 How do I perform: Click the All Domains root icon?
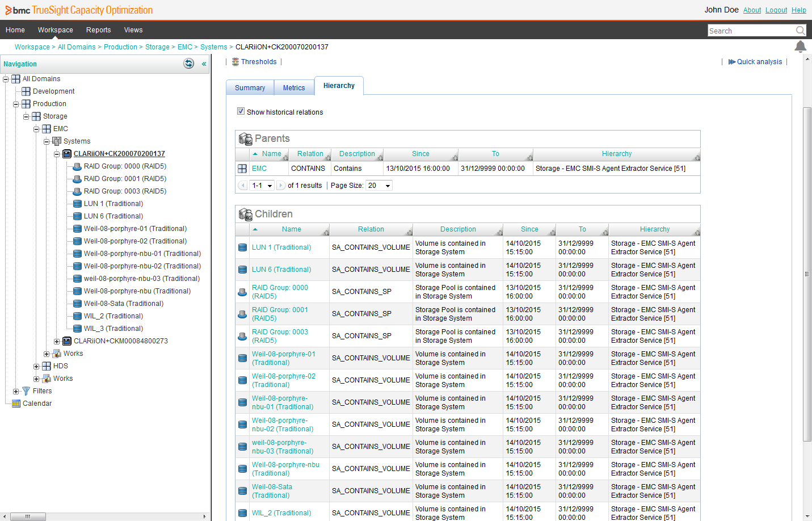(16, 79)
